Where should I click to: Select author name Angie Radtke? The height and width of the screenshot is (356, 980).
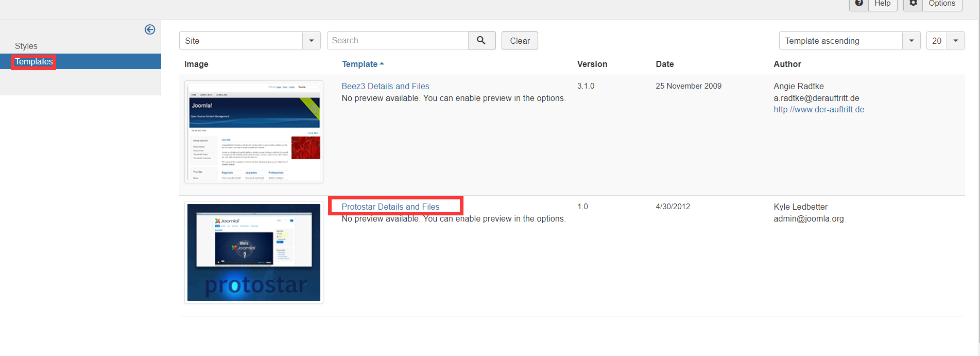click(799, 86)
